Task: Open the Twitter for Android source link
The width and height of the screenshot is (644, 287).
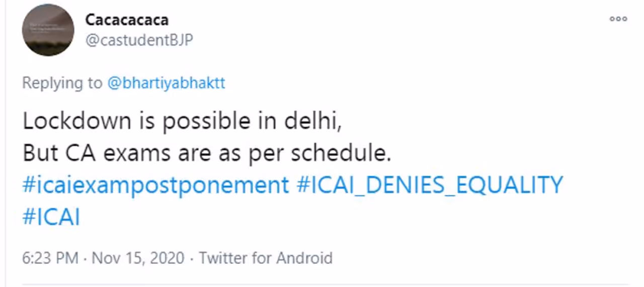Action: tap(266, 258)
